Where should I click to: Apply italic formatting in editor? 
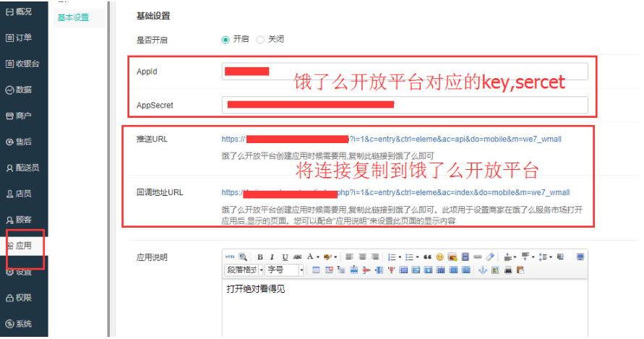(272, 257)
